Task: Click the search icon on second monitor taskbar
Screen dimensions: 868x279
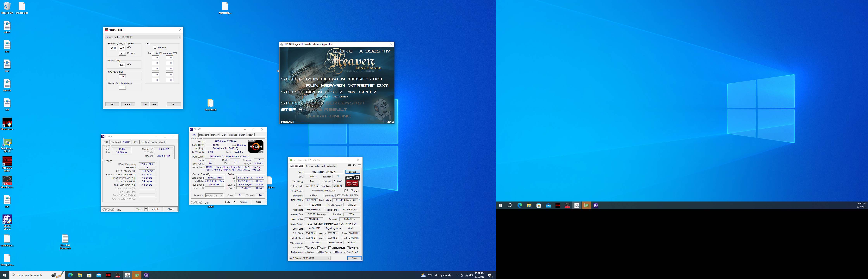Action: pyautogui.click(x=510, y=205)
